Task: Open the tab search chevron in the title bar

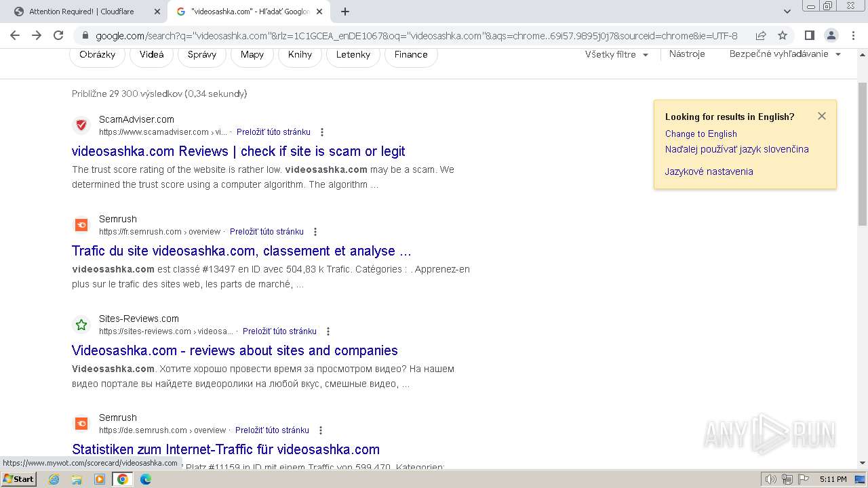Action: (787, 12)
